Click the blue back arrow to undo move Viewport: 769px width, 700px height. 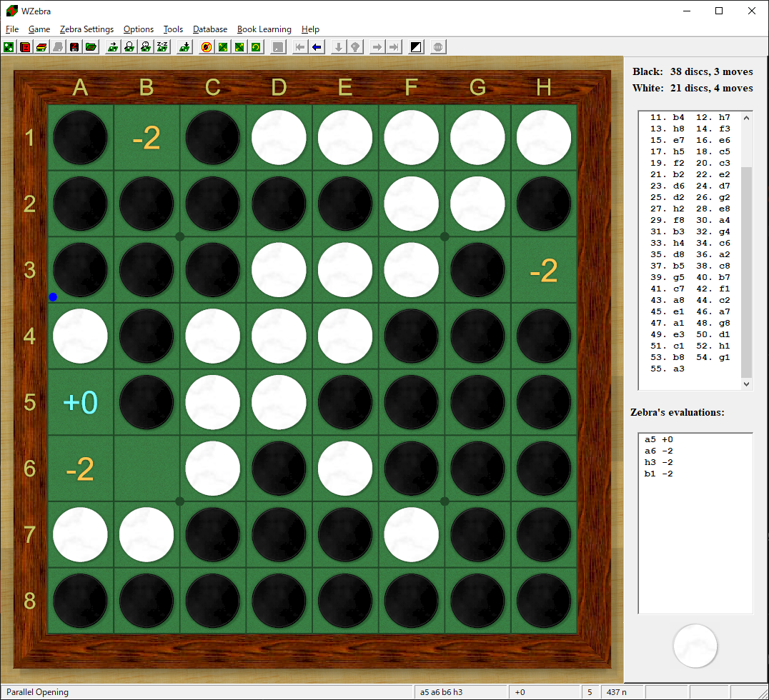(317, 47)
